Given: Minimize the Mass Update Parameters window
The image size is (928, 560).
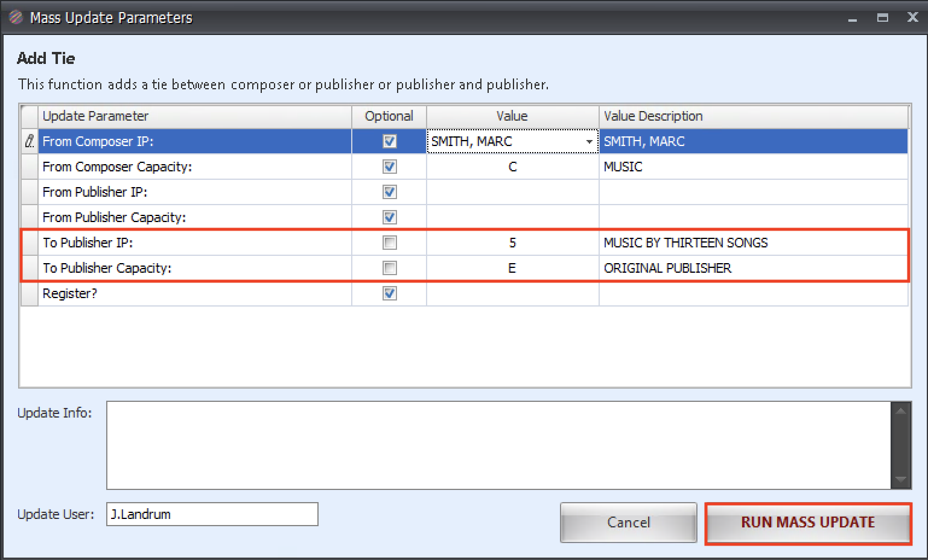Looking at the screenshot, I should [852, 19].
